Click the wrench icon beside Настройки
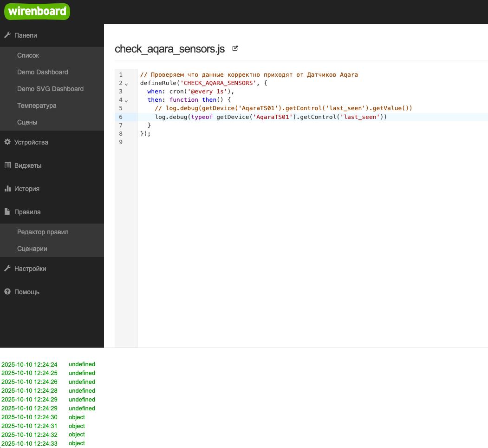The width and height of the screenshot is (488, 448). coord(7,268)
